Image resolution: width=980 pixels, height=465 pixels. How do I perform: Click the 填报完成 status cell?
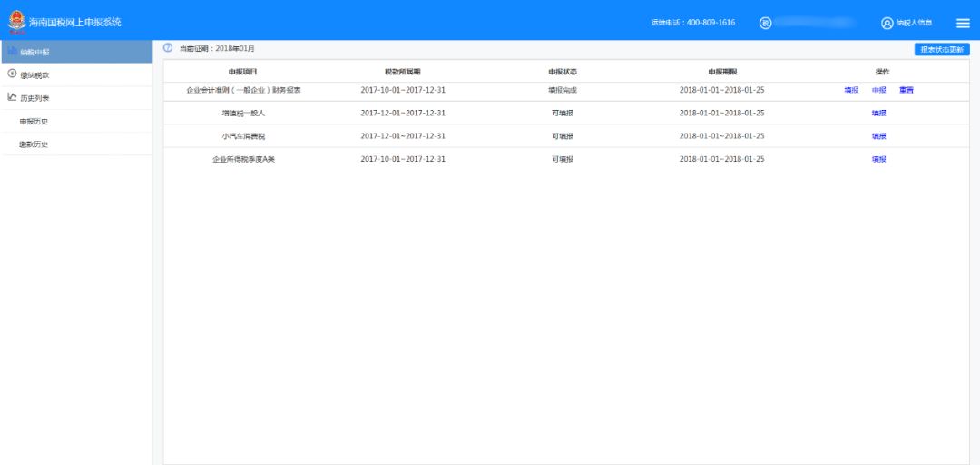coord(563,90)
